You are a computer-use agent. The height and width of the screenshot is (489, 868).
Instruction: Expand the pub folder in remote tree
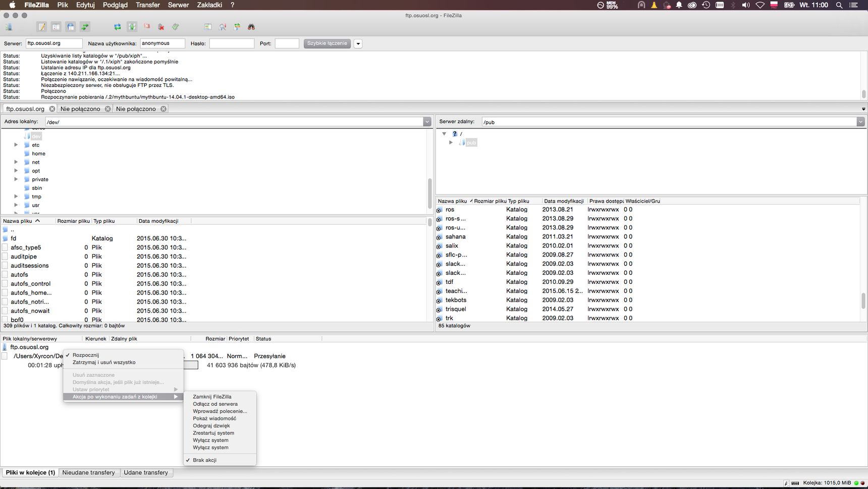point(451,142)
